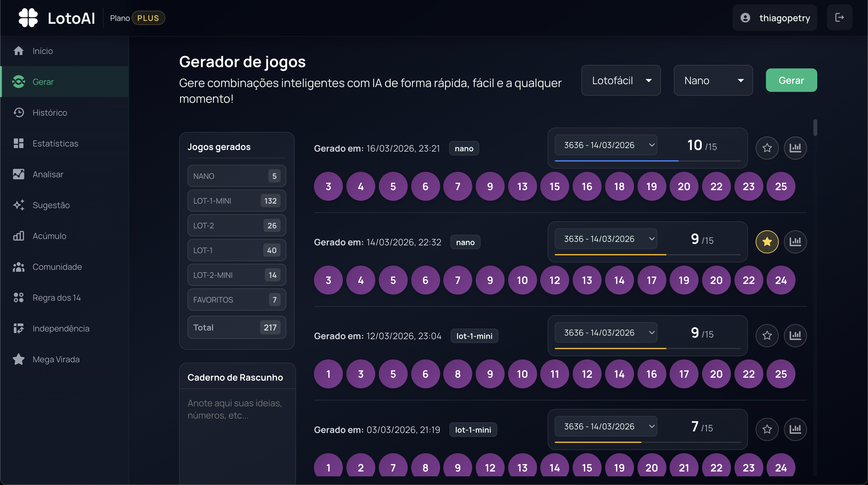
Task: Open the Nano model dropdown
Action: (x=713, y=81)
